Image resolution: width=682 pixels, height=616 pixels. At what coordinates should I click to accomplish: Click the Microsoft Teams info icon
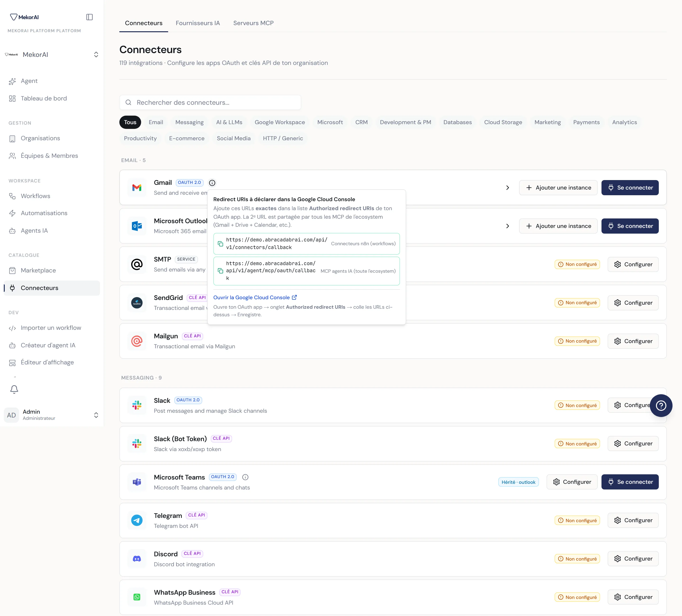[246, 477]
